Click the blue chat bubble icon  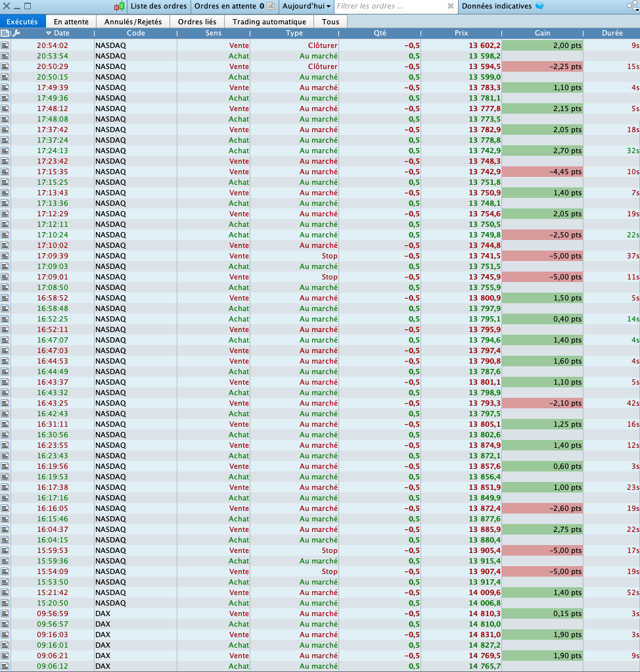[x=539, y=6]
